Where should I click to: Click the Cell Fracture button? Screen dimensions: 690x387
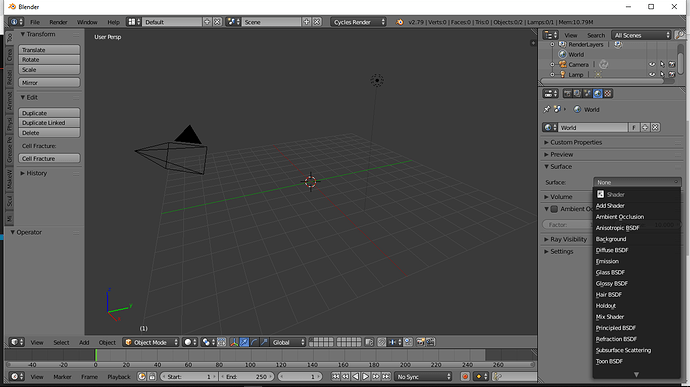click(49, 158)
